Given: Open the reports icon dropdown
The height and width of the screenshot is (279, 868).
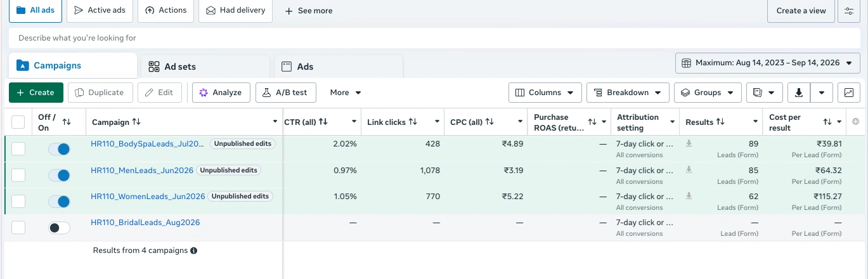Looking at the screenshot, I should pyautogui.click(x=764, y=93).
